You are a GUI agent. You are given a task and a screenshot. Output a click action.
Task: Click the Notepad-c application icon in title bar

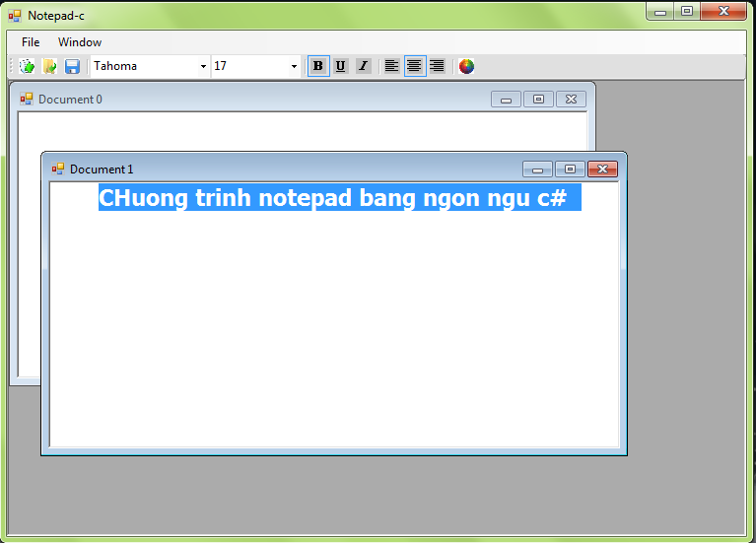click(x=15, y=16)
